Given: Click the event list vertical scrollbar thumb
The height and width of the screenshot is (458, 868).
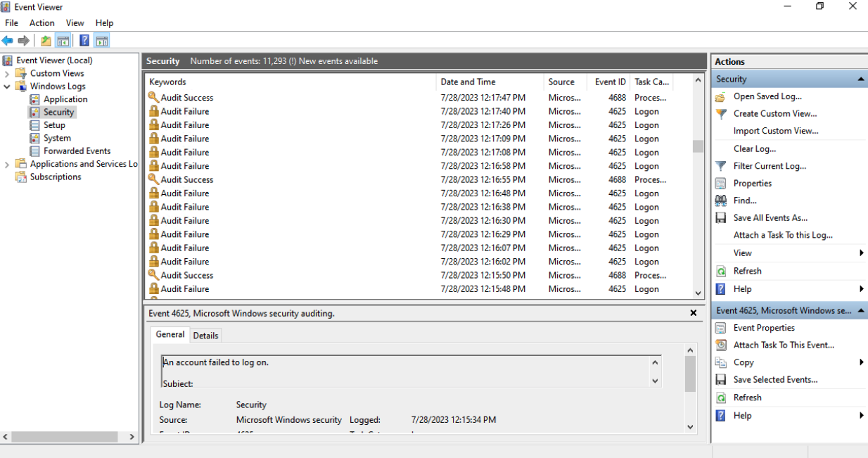Looking at the screenshot, I should pyautogui.click(x=698, y=146).
